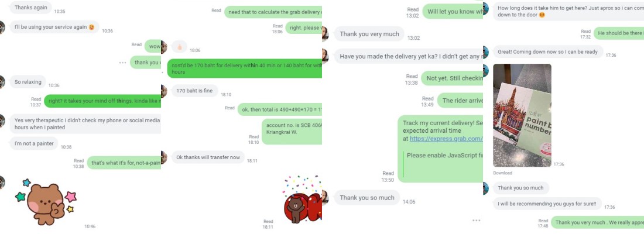644x234 pixels.
Task: Click "I will be recommending you guys" message
Action: (547, 204)
